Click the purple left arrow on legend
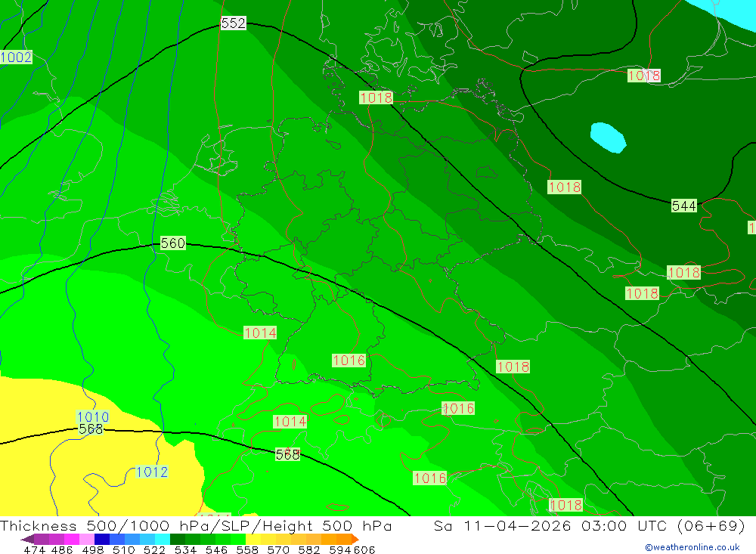The width and height of the screenshot is (756, 554). (27, 539)
